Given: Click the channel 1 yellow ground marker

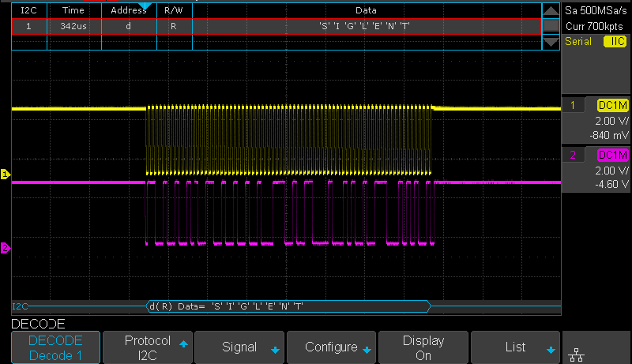Looking at the screenshot, I should click(x=5, y=174).
